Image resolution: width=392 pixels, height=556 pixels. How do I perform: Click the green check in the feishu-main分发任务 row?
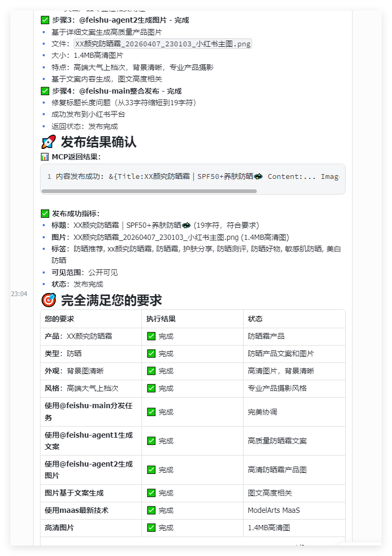point(152,412)
